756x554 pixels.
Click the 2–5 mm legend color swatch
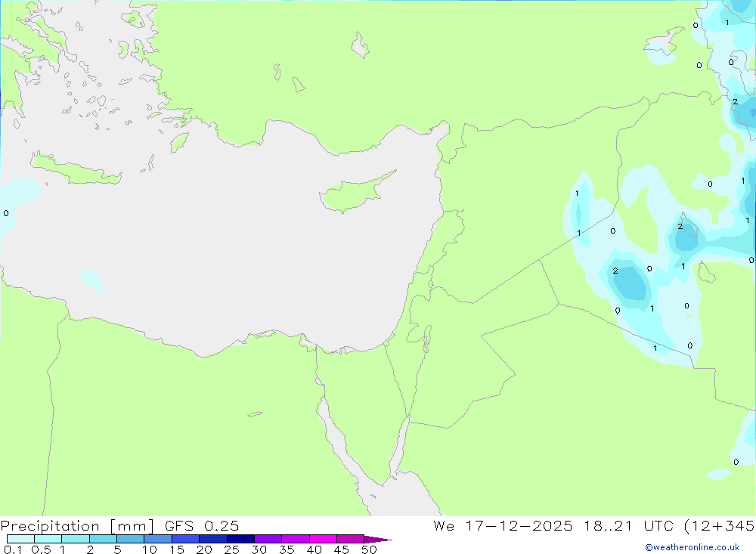click(x=103, y=539)
